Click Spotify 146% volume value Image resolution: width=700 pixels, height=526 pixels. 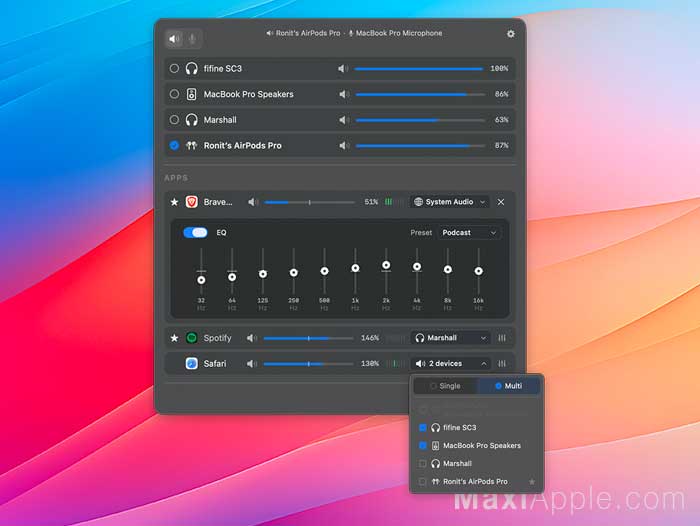370,338
